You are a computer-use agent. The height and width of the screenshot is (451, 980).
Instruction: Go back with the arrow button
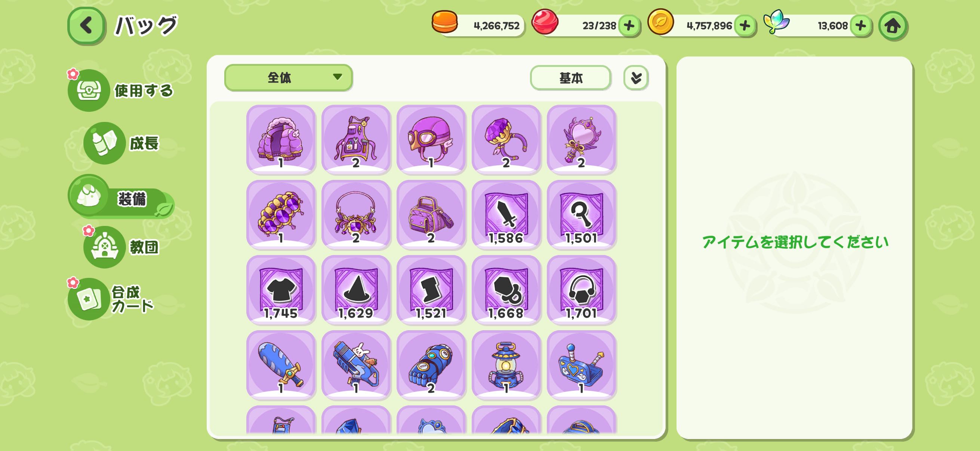pos(86,25)
